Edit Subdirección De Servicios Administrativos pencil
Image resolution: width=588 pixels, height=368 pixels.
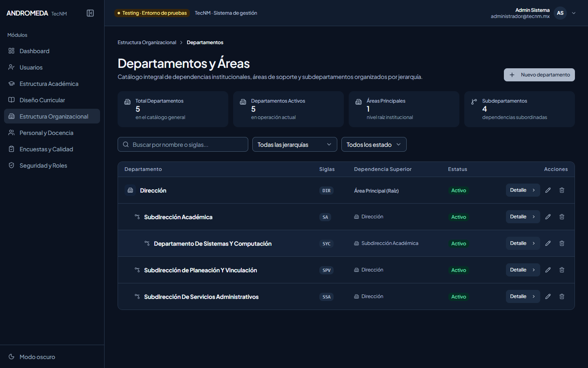click(x=548, y=296)
